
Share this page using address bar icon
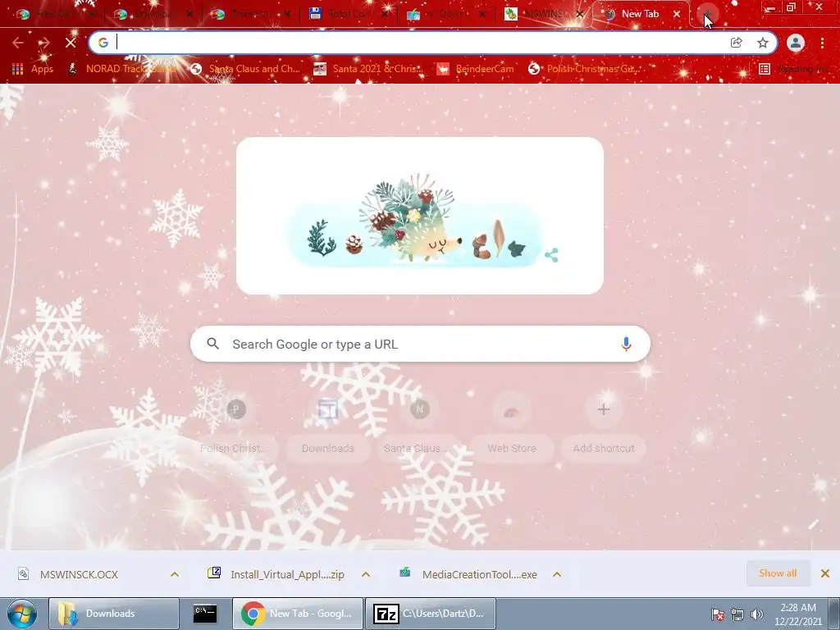[737, 43]
